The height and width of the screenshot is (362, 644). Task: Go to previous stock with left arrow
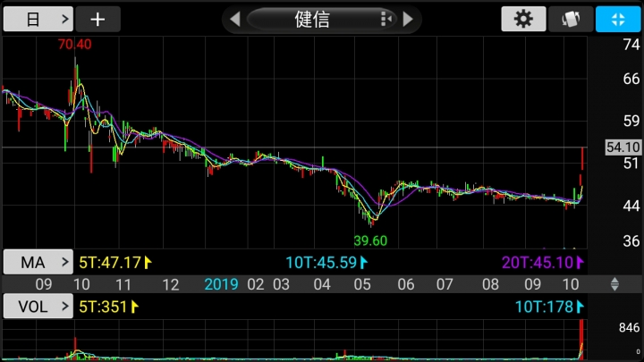click(x=235, y=19)
